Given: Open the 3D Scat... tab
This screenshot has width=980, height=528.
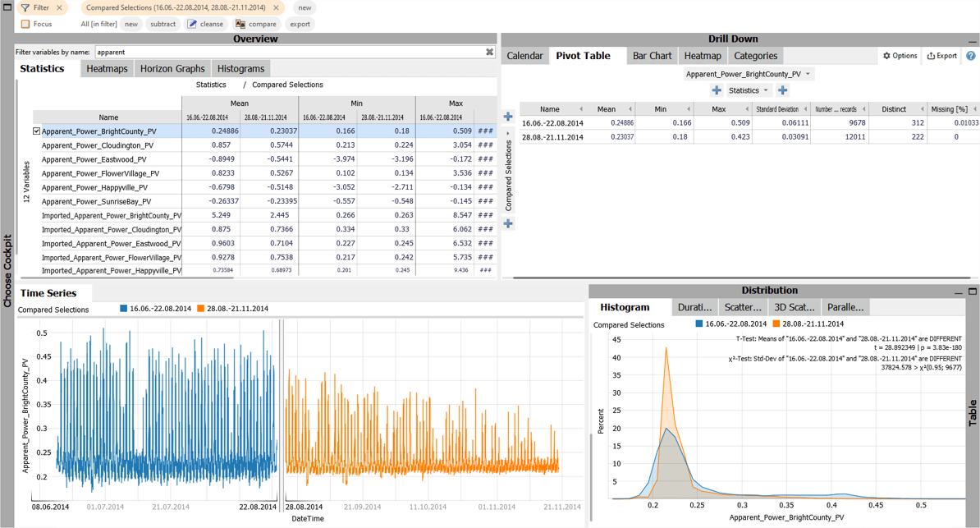Looking at the screenshot, I should coord(795,307).
